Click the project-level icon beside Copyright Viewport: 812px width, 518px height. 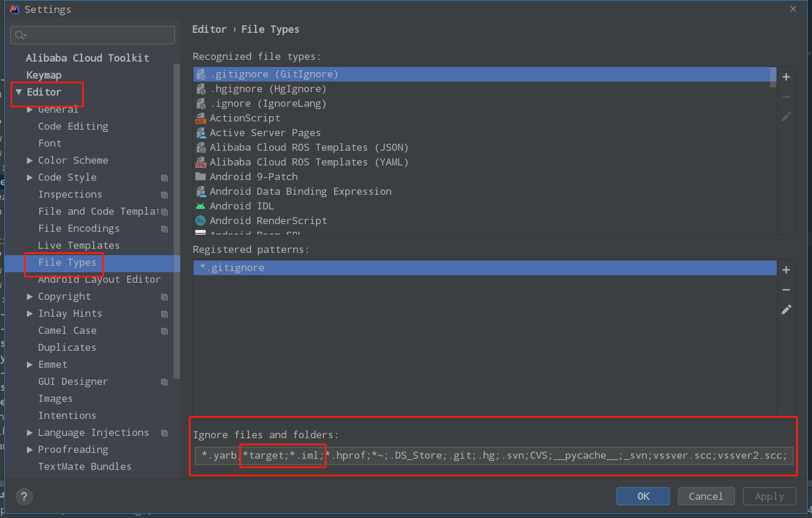[x=165, y=297]
